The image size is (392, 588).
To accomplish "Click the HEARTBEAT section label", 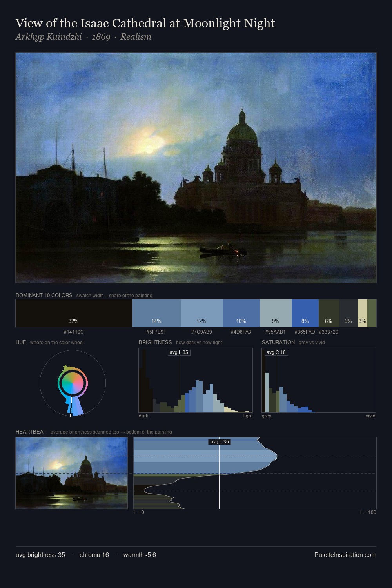I will [x=31, y=432].
